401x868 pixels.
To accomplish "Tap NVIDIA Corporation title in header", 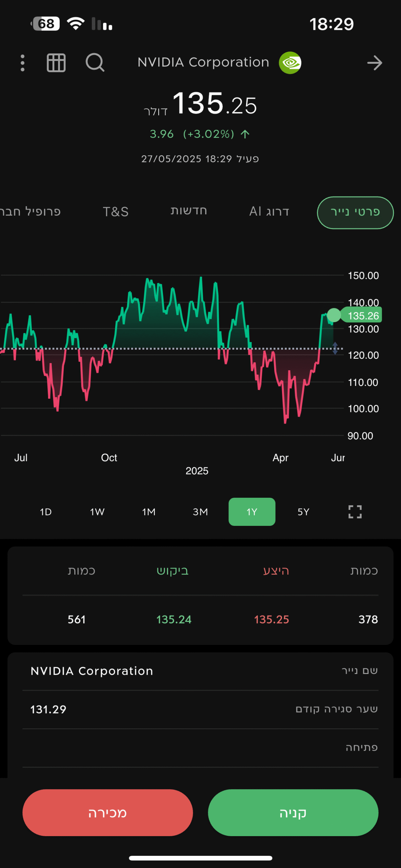I will (203, 62).
